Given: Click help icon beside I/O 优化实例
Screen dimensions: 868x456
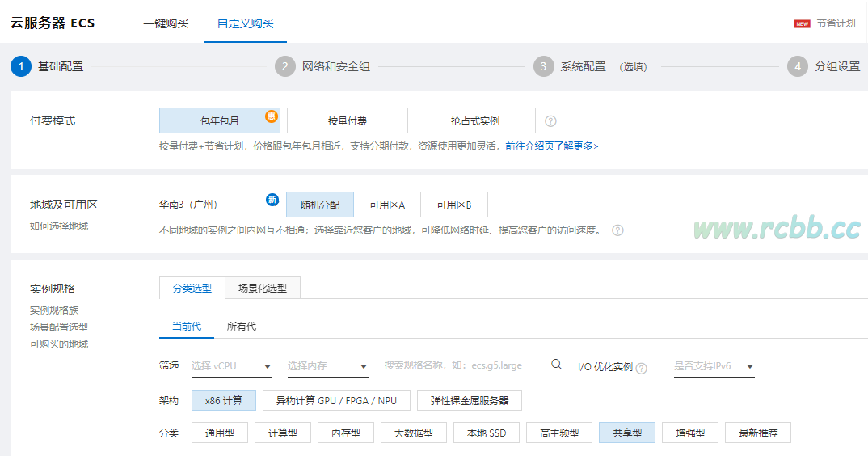Looking at the screenshot, I should click(x=641, y=369).
